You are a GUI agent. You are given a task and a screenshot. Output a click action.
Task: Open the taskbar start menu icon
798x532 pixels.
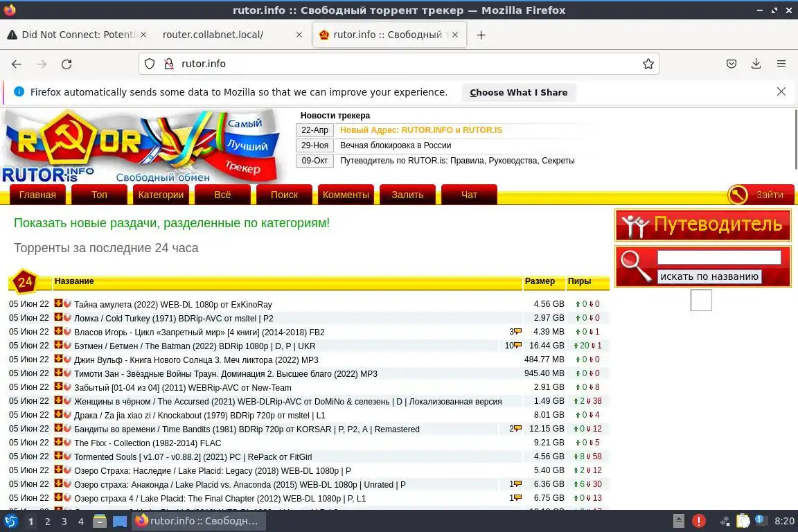(10, 521)
